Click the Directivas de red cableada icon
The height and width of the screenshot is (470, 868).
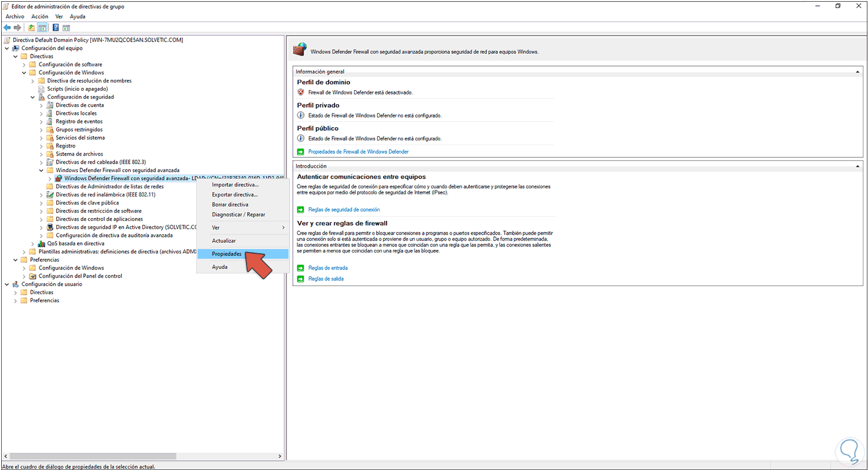[50, 162]
